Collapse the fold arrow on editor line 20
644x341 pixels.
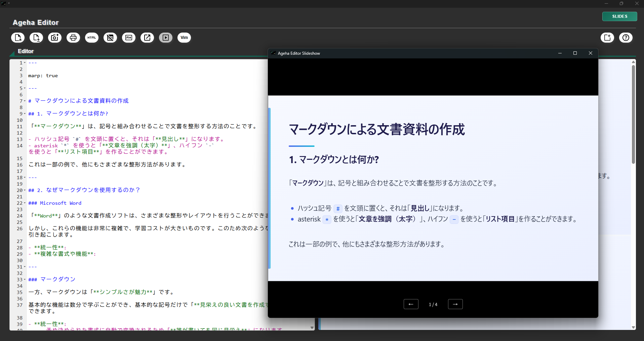point(25,190)
